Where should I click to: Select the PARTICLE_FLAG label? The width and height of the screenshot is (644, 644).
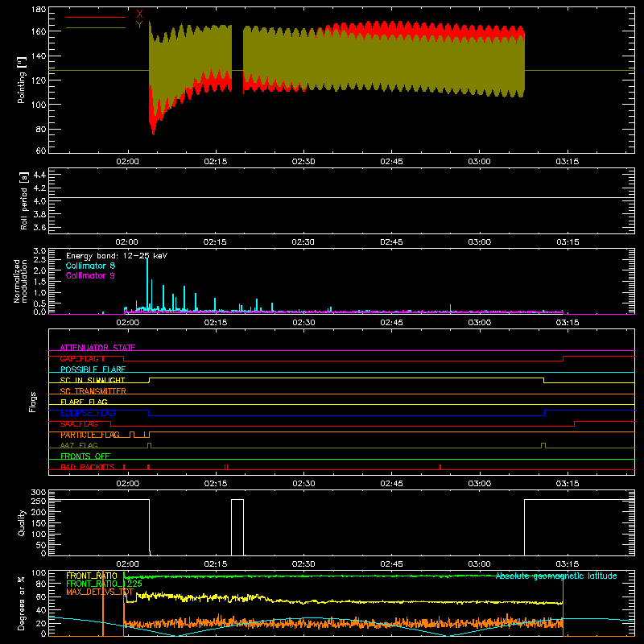coord(90,435)
